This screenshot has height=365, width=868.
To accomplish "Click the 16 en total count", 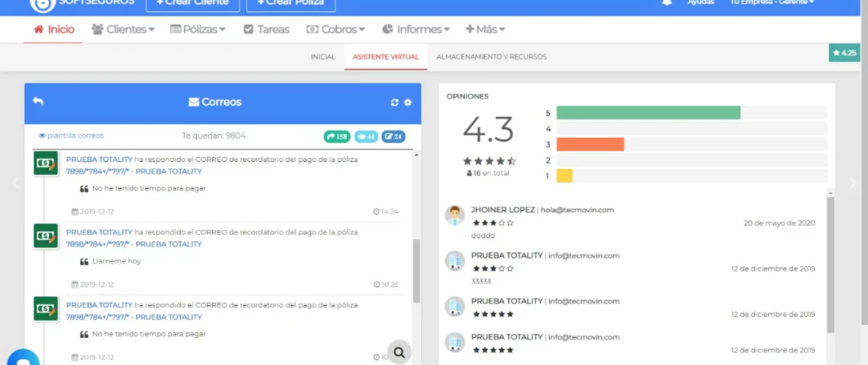I will point(488,173).
